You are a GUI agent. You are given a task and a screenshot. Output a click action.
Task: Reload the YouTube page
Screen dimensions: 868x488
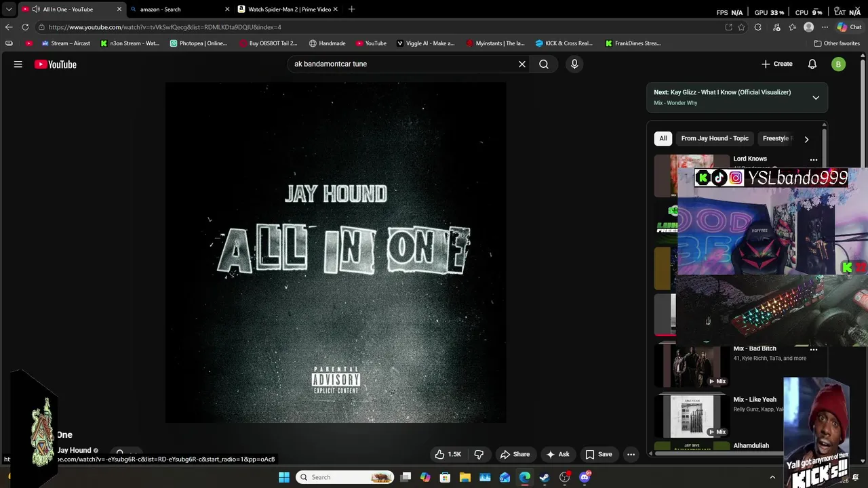[25, 27]
